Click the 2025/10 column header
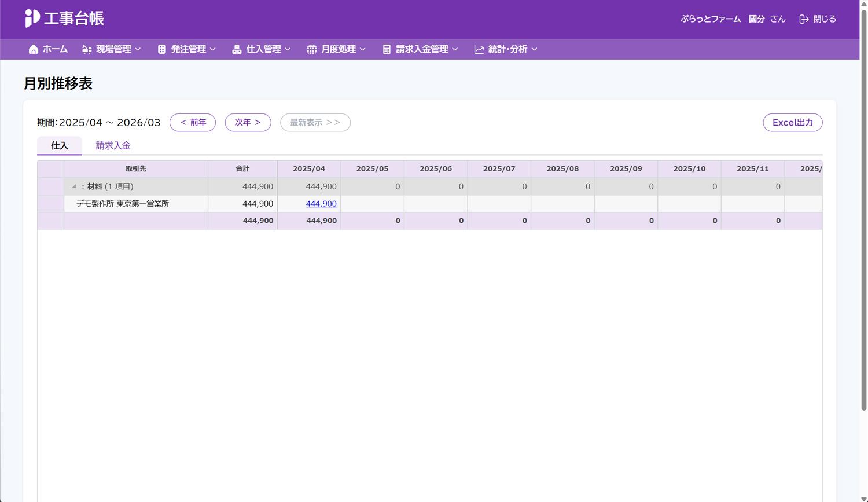 click(690, 169)
